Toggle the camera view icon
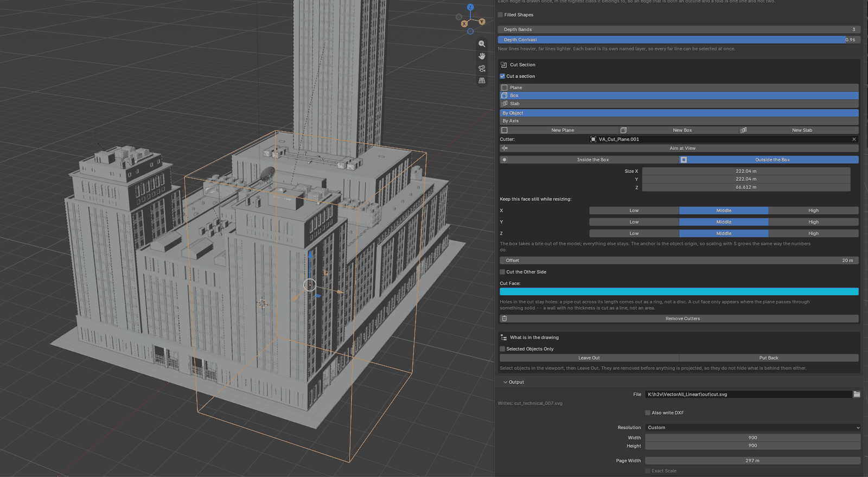The width and height of the screenshot is (868, 477). click(482, 68)
